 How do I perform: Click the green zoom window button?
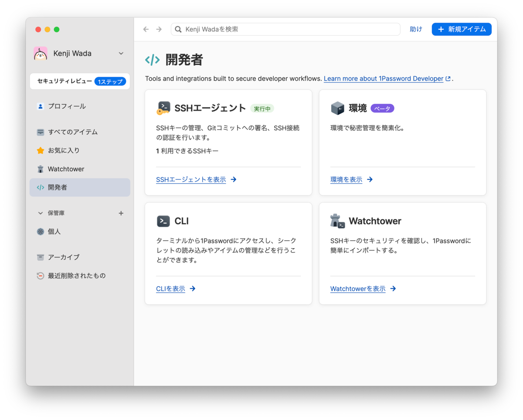(57, 29)
